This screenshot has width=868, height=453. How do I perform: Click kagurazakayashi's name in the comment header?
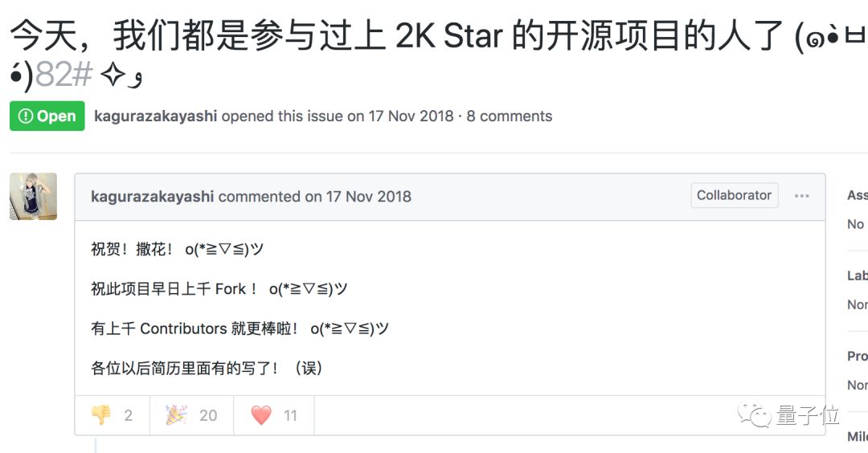(x=153, y=196)
